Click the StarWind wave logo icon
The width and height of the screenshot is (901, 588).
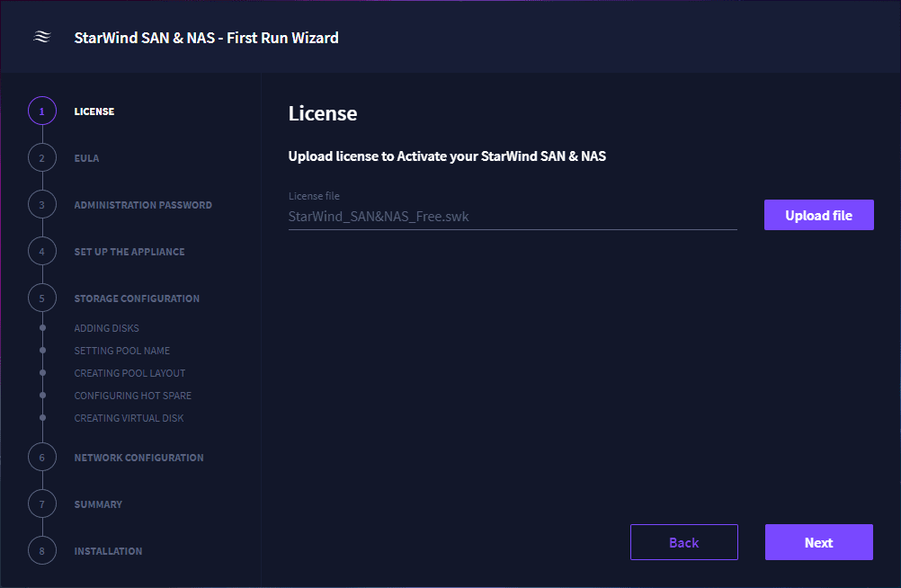click(x=42, y=37)
